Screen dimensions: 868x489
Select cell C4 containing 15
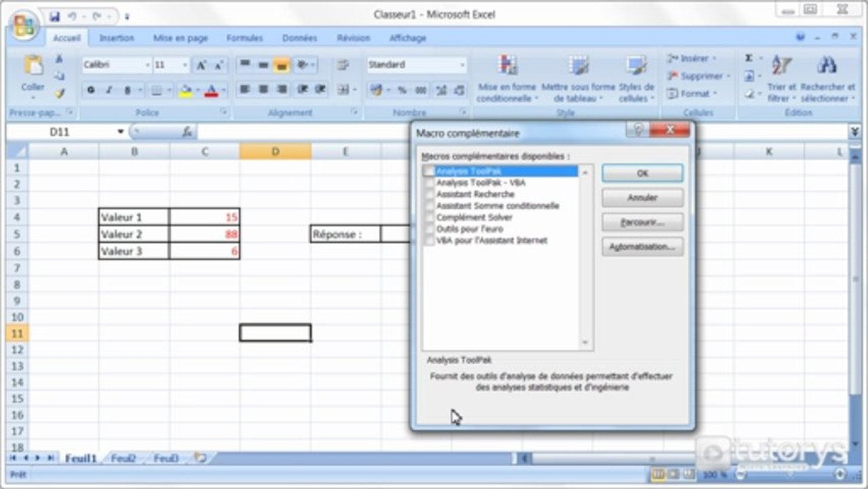[204, 217]
